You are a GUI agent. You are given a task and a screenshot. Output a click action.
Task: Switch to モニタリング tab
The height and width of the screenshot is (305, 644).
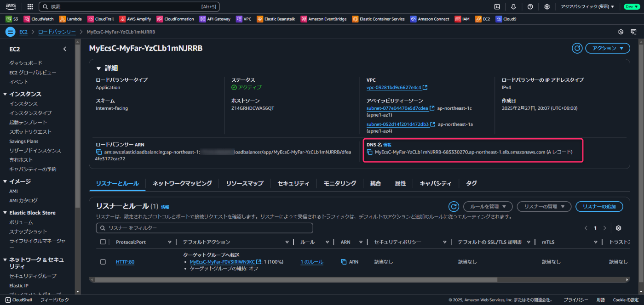[x=340, y=183]
